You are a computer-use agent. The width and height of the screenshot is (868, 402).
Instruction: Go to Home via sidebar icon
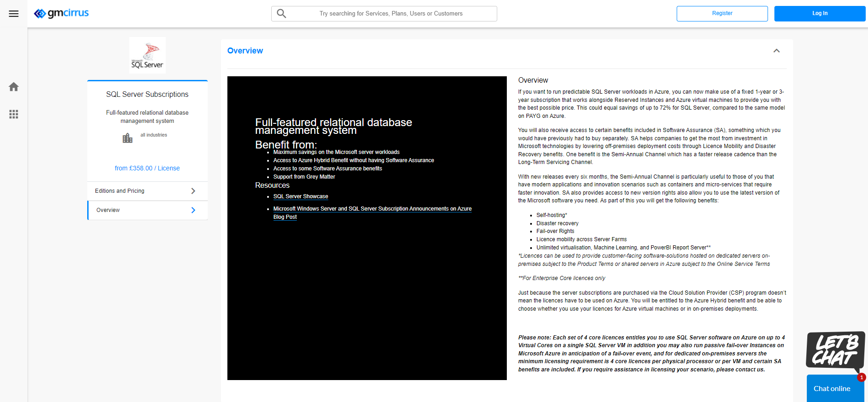[14, 87]
